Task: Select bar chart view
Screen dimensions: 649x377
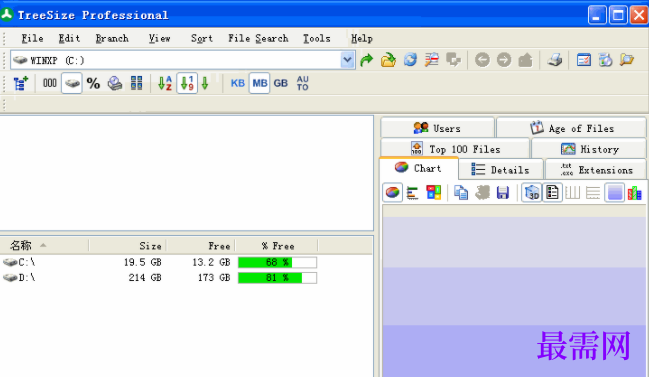Action: click(412, 193)
